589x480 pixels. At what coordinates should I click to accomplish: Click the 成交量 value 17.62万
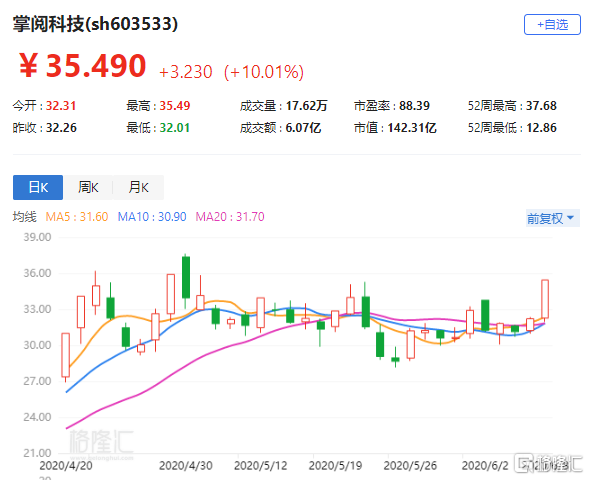(x=307, y=106)
